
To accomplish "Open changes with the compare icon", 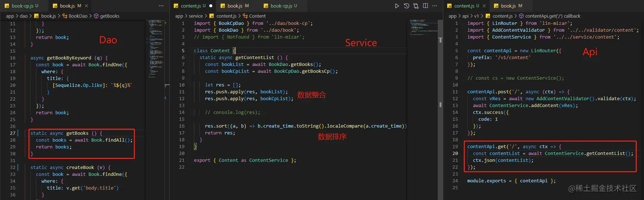I will 416,6.
